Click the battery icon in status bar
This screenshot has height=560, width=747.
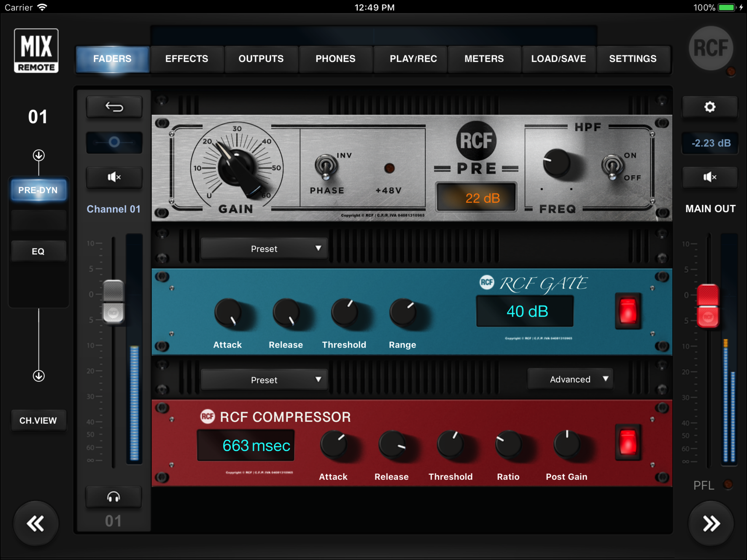tap(727, 7)
